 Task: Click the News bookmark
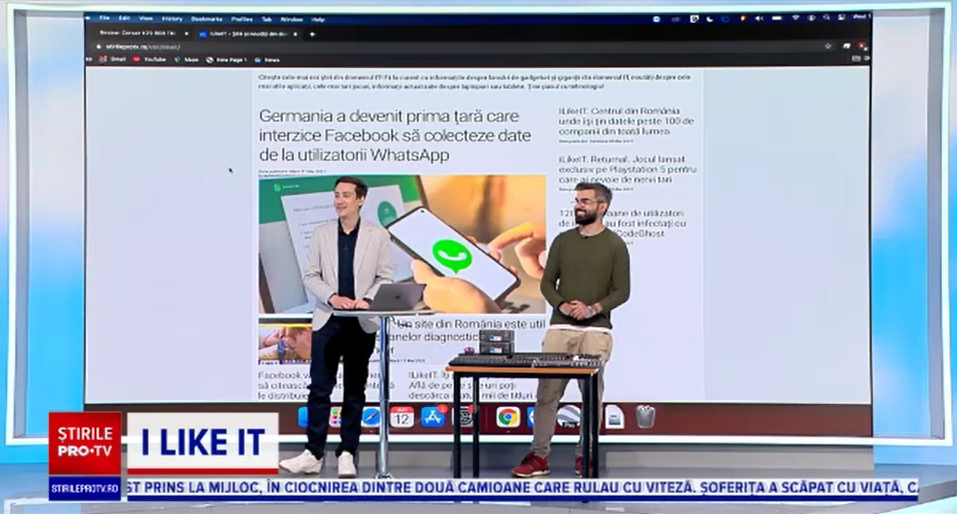point(267,60)
